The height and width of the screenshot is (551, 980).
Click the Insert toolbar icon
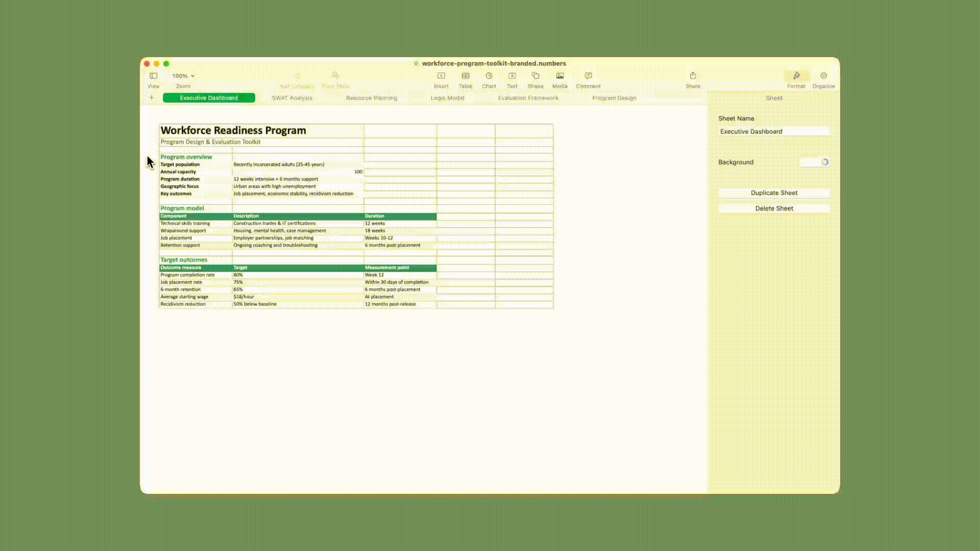point(441,76)
